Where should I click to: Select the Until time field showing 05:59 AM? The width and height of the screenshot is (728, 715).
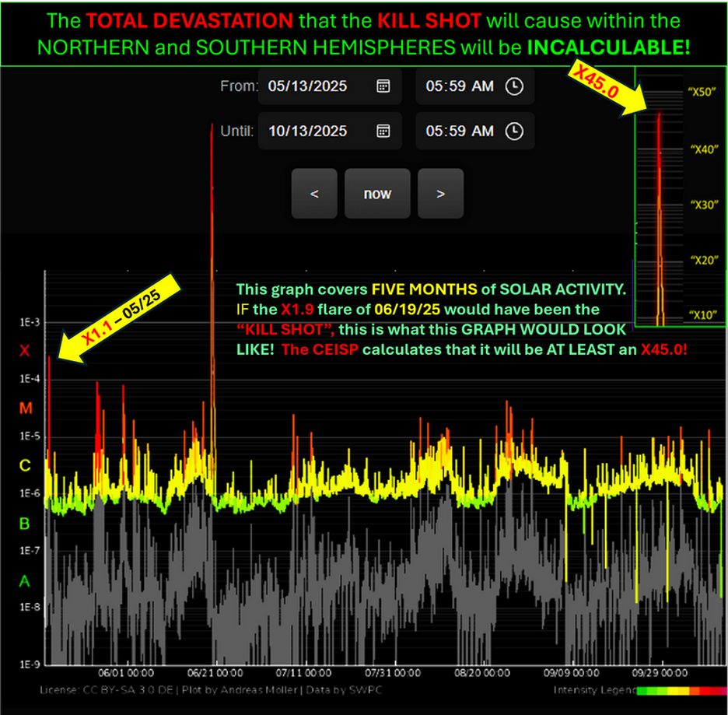pyautogui.click(x=459, y=131)
